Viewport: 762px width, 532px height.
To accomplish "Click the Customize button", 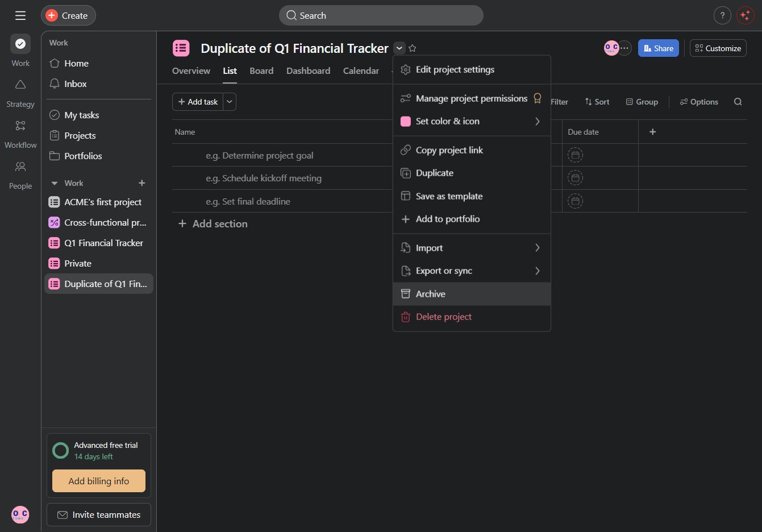I will pyautogui.click(x=718, y=48).
